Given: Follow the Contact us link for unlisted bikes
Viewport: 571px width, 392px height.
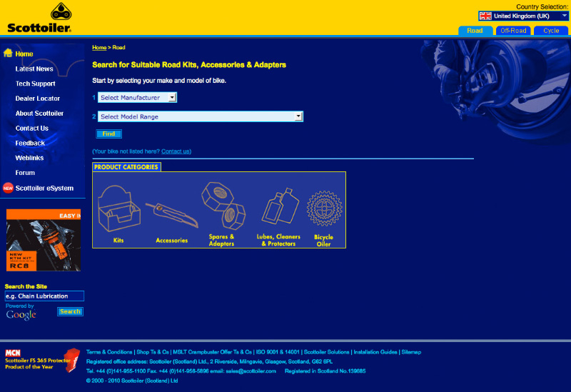Looking at the screenshot, I should 176,151.
